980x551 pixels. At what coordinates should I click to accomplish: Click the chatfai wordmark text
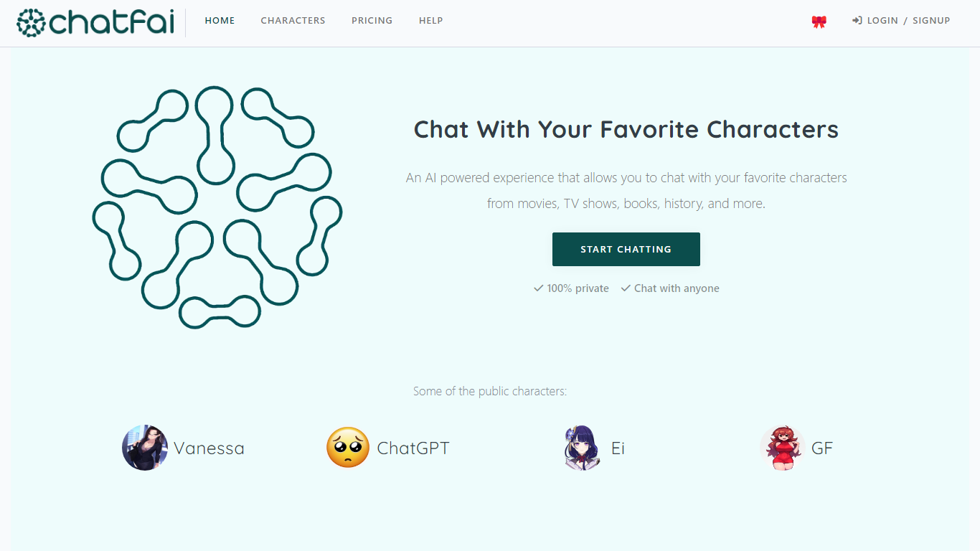click(x=112, y=23)
